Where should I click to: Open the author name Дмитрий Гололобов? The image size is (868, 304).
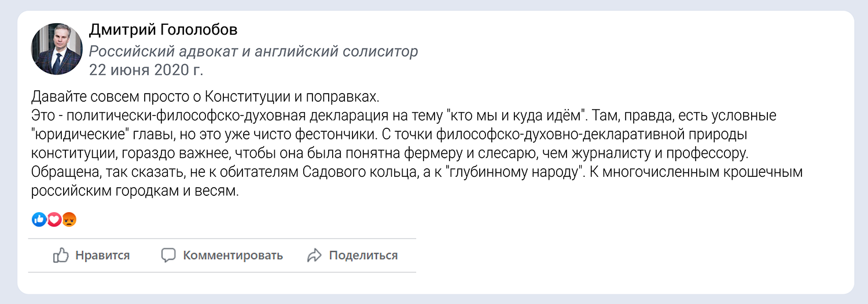pos(163,30)
